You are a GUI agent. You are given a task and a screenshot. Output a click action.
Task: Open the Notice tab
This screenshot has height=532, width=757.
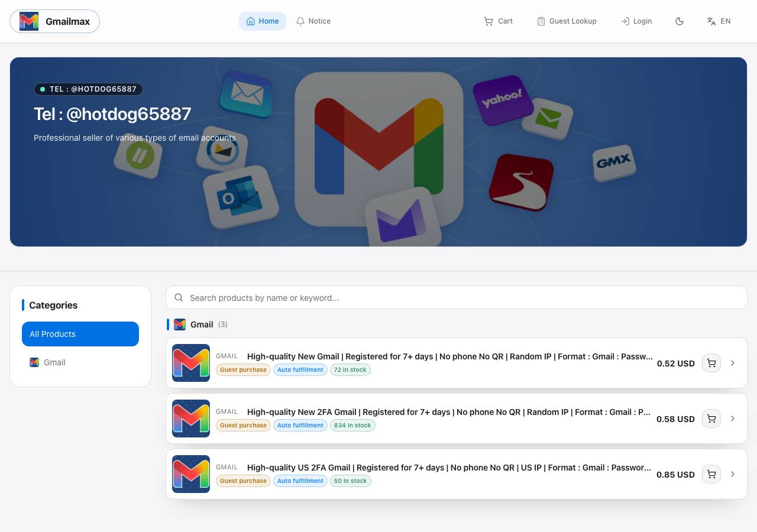click(x=313, y=21)
